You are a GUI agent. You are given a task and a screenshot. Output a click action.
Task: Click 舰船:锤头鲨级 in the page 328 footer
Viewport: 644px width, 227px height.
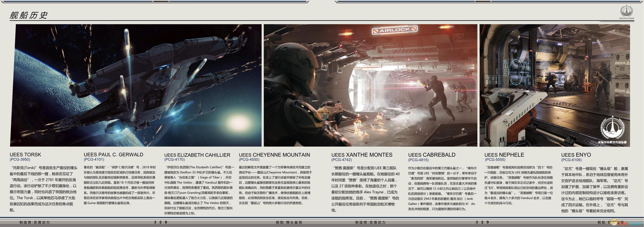tap(289, 222)
